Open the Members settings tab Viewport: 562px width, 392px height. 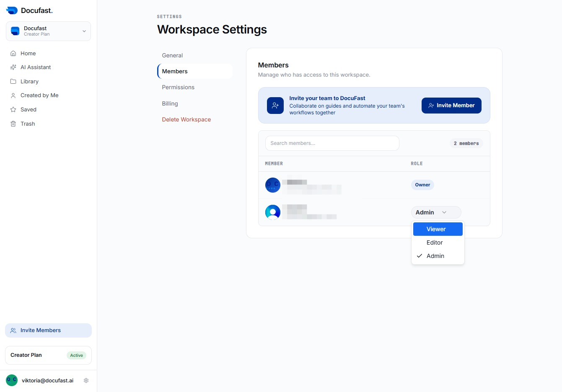click(195, 71)
